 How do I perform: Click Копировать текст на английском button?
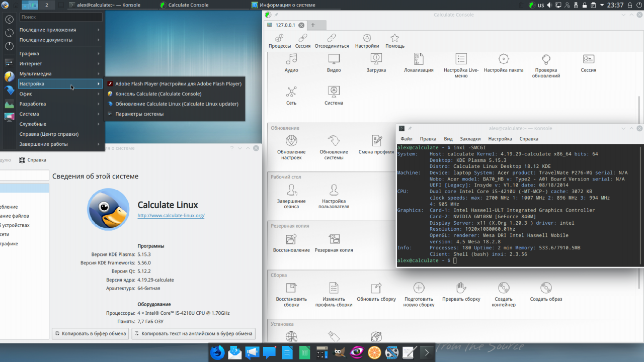pos(194,333)
